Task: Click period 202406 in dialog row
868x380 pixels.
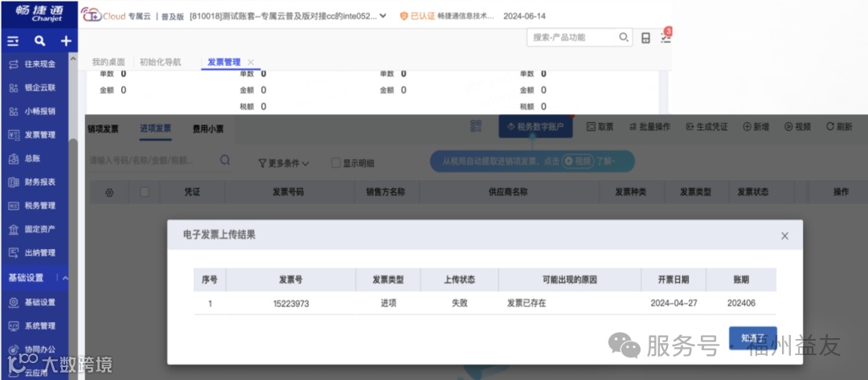Action: click(x=741, y=303)
